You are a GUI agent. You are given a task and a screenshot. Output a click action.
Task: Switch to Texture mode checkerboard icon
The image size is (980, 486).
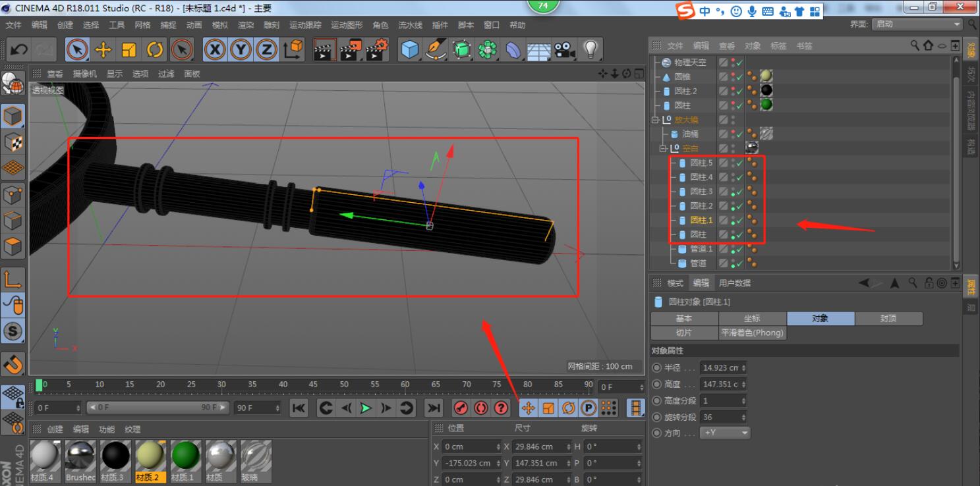(x=13, y=142)
